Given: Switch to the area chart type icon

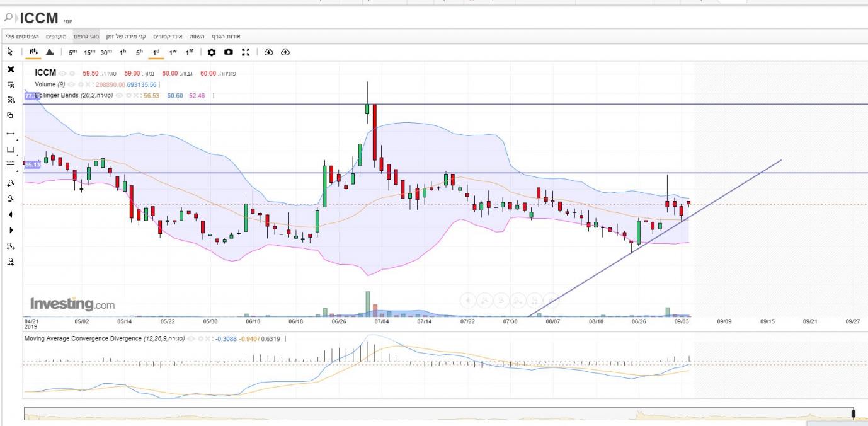Looking at the screenshot, I should (50, 52).
